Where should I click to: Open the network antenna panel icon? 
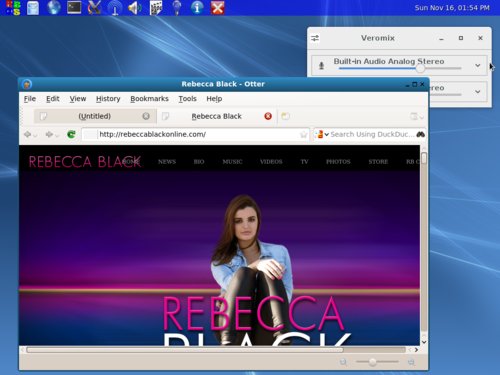tap(115, 8)
